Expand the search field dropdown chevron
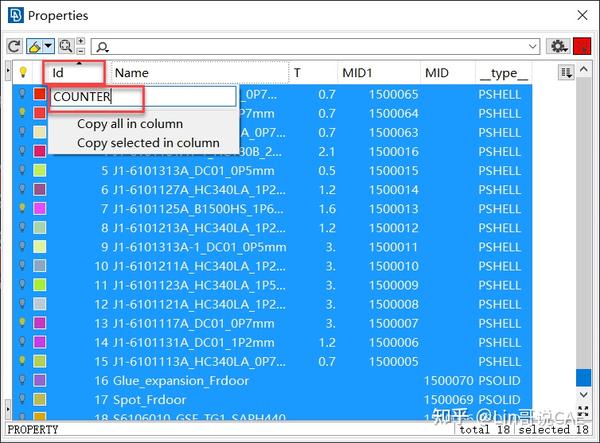The width and height of the screenshot is (600, 443). click(532, 47)
